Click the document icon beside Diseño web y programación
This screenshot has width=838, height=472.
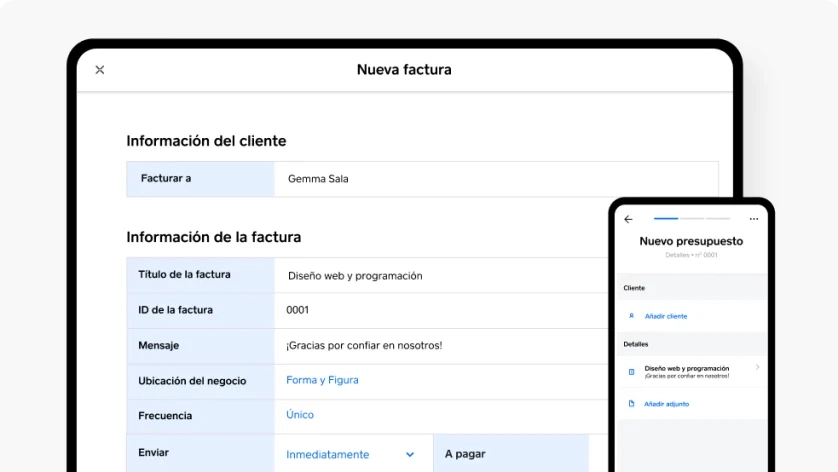point(631,372)
